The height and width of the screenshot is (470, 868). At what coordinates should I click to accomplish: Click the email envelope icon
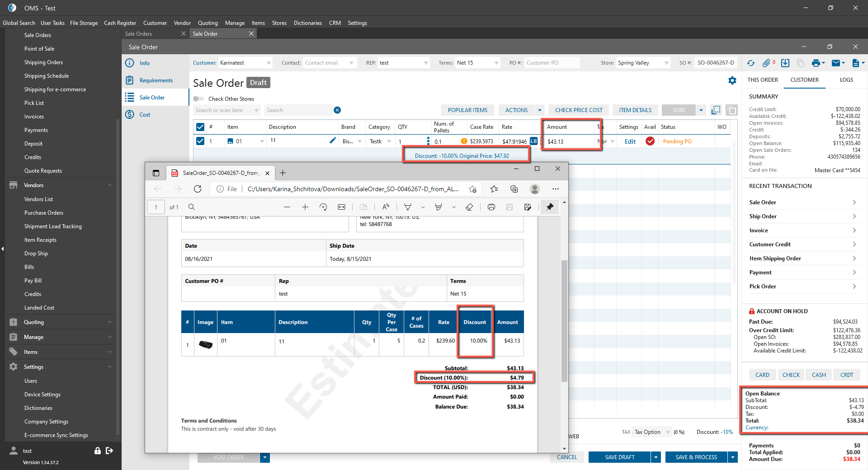tap(836, 63)
